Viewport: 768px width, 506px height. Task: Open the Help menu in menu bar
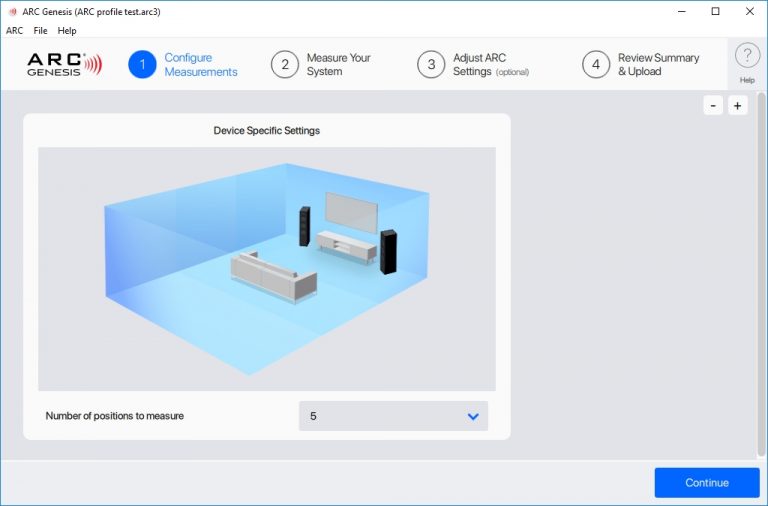[x=67, y=31]
